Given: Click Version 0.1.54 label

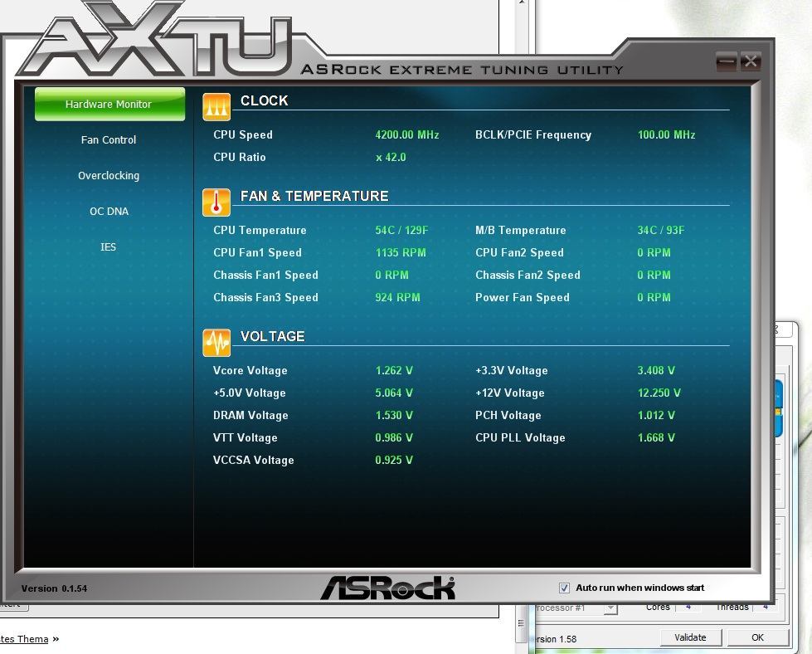Looking at the screenshot, I should tap(55, 588).
